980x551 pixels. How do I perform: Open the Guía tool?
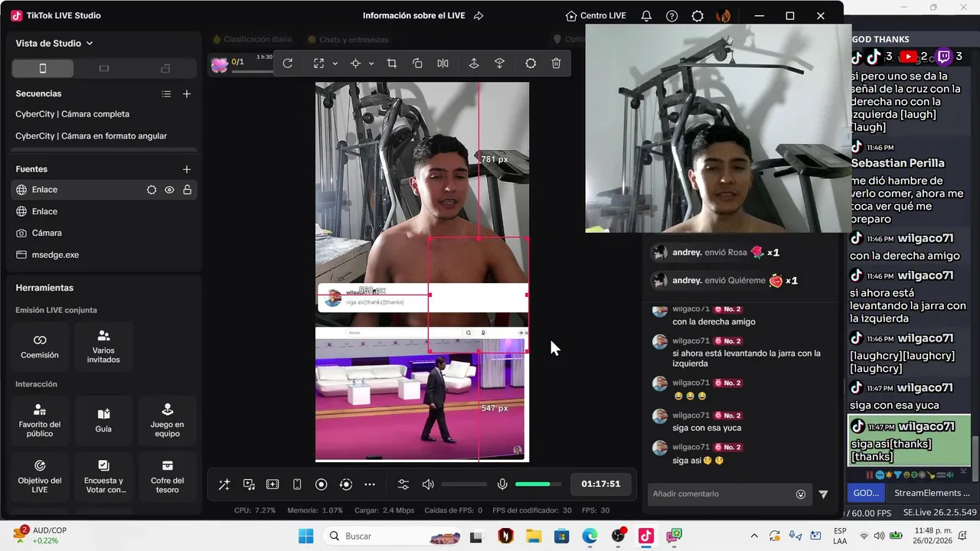tap(103, 421)
